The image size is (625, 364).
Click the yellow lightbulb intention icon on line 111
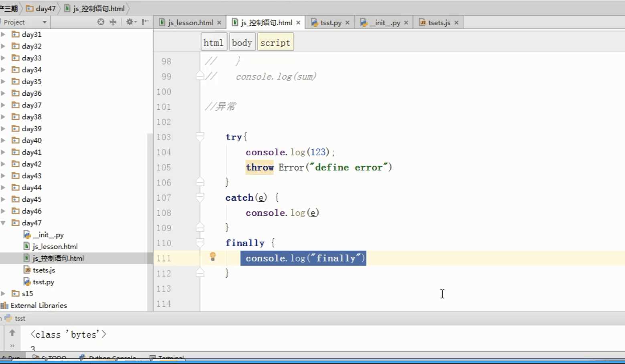point(213,257)
